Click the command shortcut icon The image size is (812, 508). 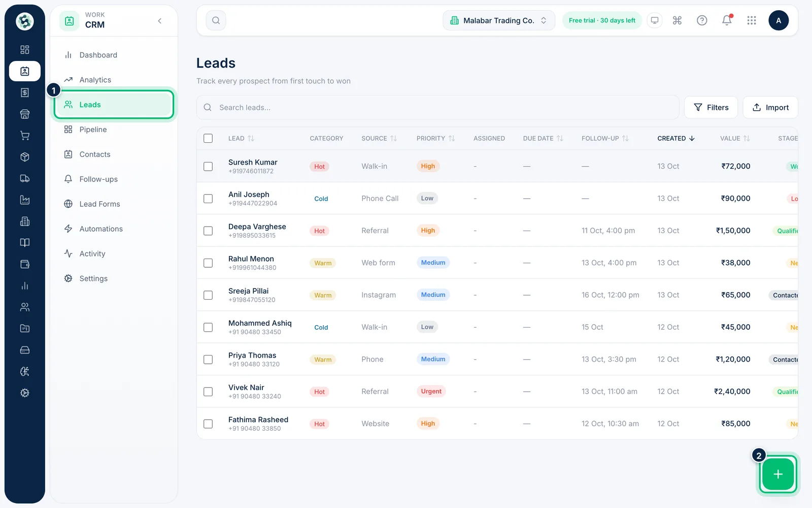[x=677, y=20]
